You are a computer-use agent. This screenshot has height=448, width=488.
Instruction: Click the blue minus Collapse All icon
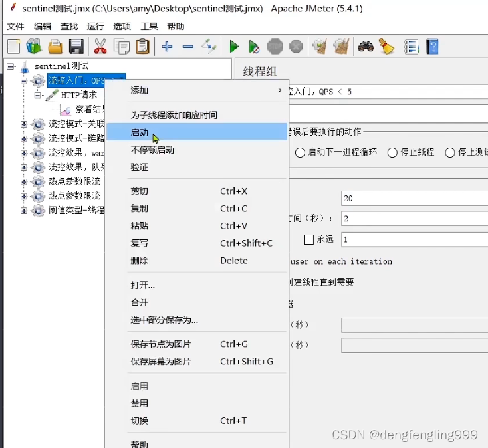(188, 47)
